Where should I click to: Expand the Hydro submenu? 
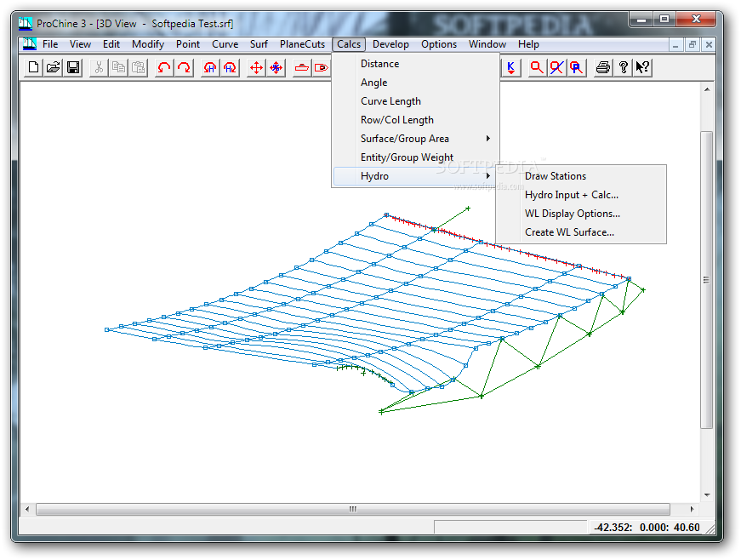416,176
